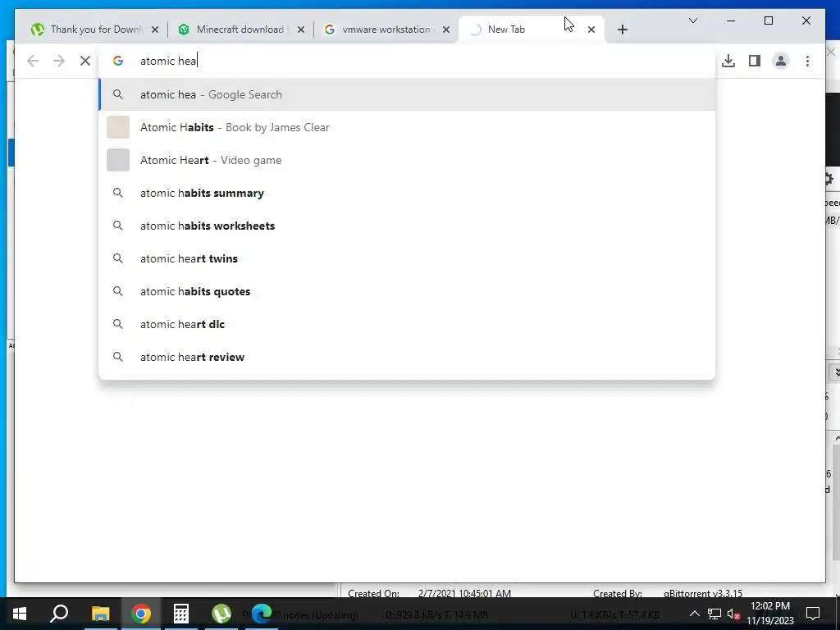The image size is (840, 630).
Task: Open the 12:02 PM clock and date
Action: pyautogui.click(x=770, y=614)
